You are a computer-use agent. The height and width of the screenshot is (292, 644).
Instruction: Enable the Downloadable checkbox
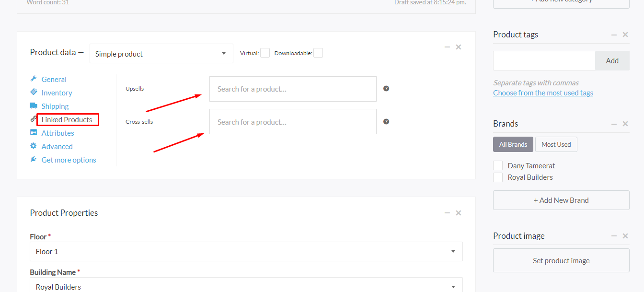click(318, 53)
